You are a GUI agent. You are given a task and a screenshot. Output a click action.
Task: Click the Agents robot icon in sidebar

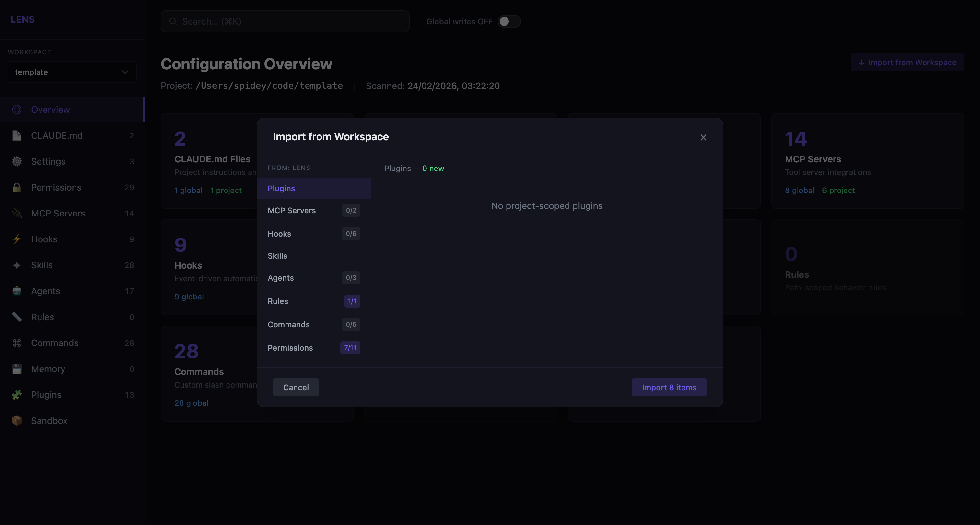[x=17, y=291]
